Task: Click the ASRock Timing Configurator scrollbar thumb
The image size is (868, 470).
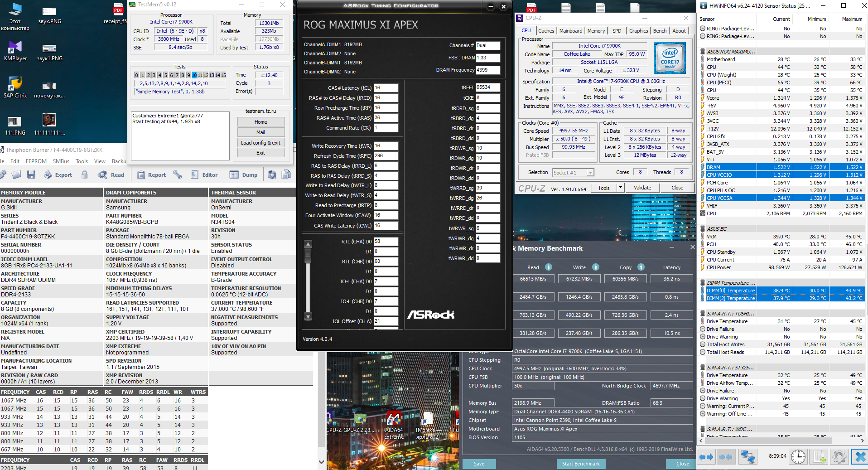Action: 308,257
